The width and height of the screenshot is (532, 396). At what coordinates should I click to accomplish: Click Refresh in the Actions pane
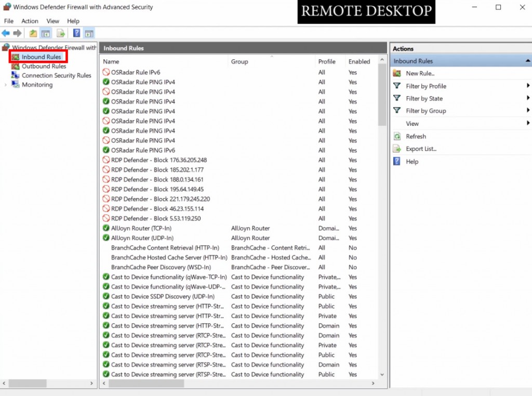(416, 136)
